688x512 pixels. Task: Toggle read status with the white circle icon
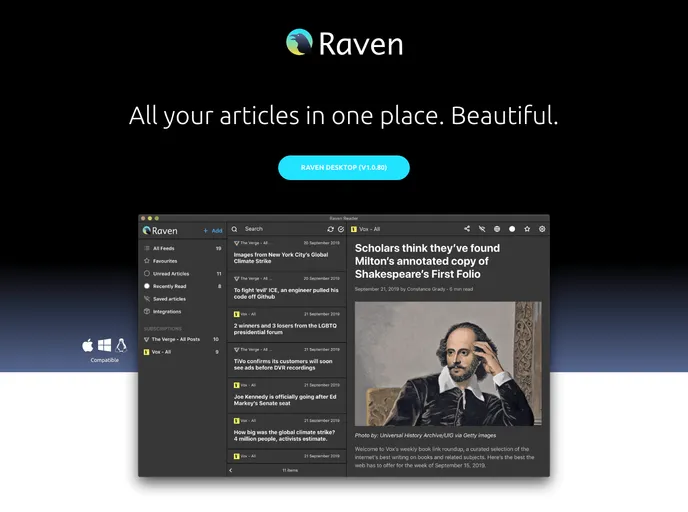coord(512,229)
